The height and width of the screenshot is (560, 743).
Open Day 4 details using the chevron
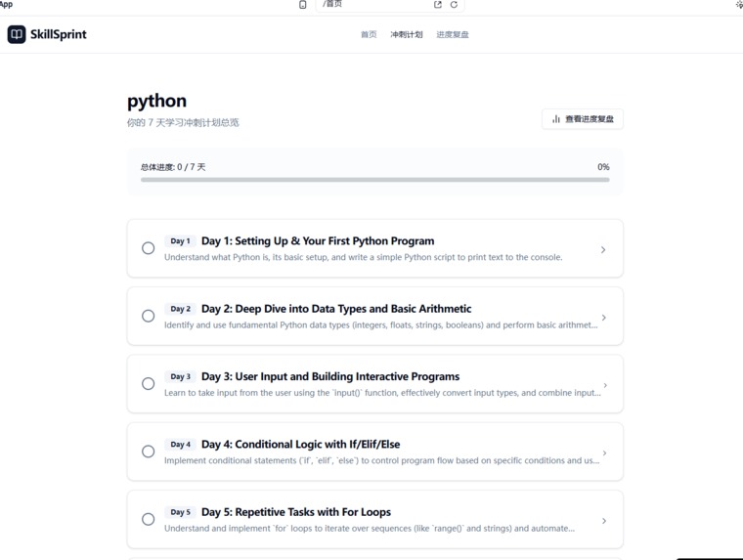(604, 452)
